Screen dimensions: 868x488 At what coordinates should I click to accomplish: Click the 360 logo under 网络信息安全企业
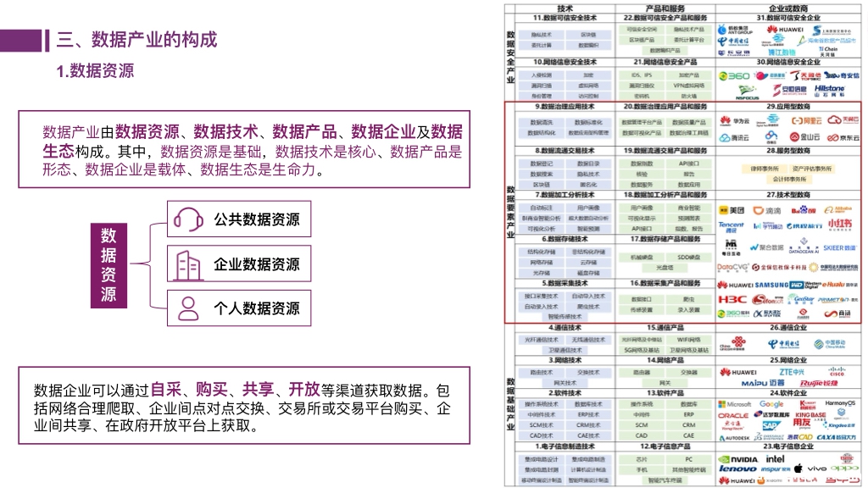(734, 75)
